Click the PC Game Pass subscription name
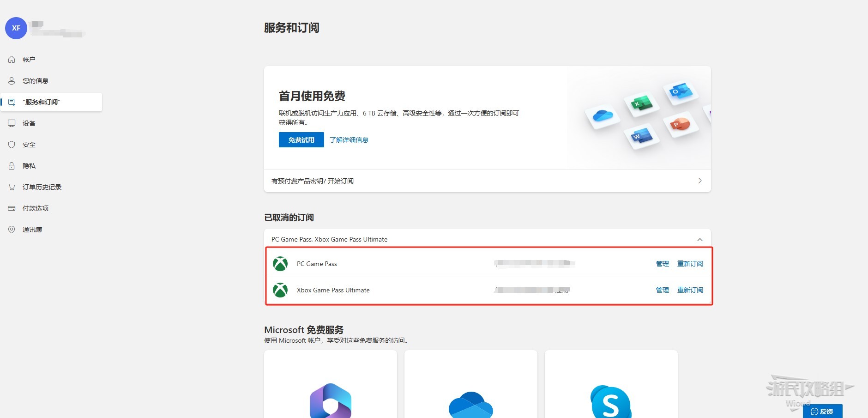The image size is (868, 418). pos(317,264)
